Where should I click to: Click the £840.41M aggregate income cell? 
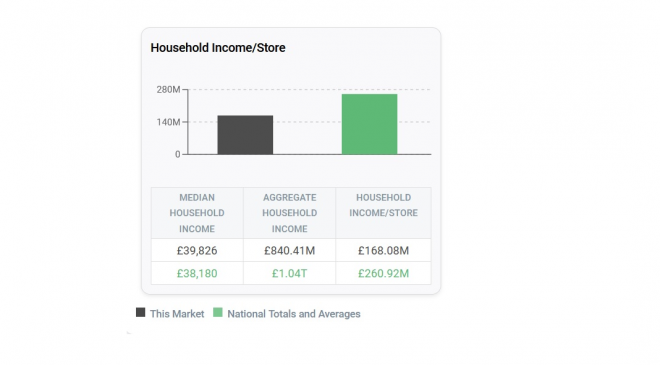pos(290,250)
